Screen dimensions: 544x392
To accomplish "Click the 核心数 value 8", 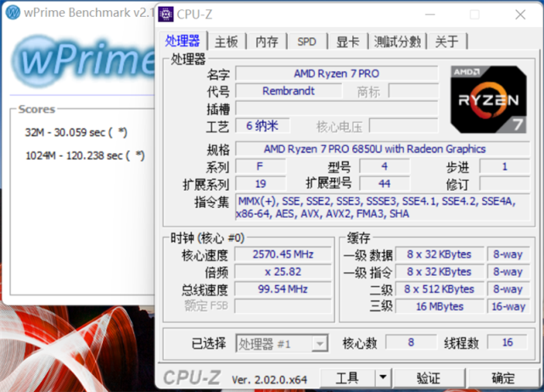I will [x=411, y=343].
